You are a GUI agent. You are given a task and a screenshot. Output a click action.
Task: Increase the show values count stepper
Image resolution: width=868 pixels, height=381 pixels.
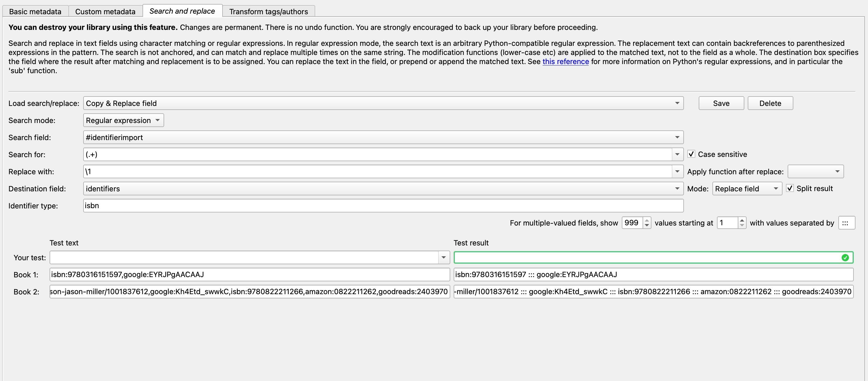647,220
